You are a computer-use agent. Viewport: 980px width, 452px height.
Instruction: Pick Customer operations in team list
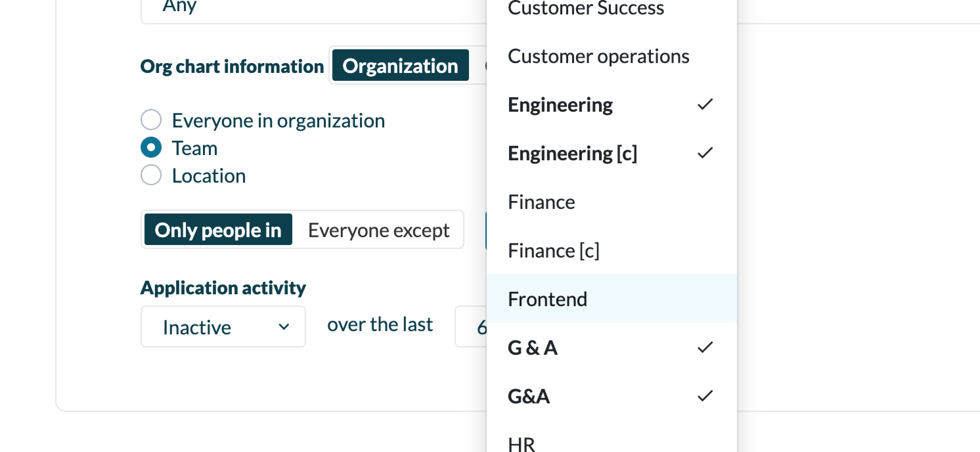[x=598, y=56]
